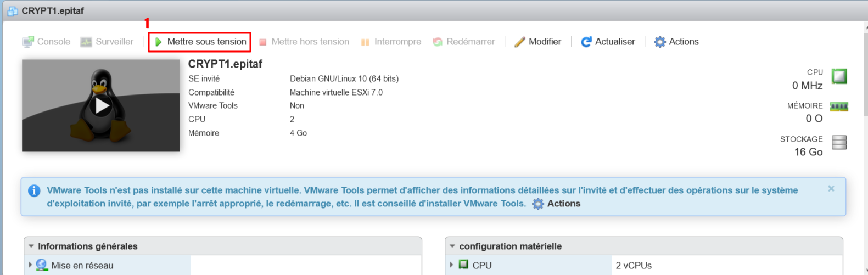
Task: Dismiss the VMware Tools info banner
Action: 831,189
